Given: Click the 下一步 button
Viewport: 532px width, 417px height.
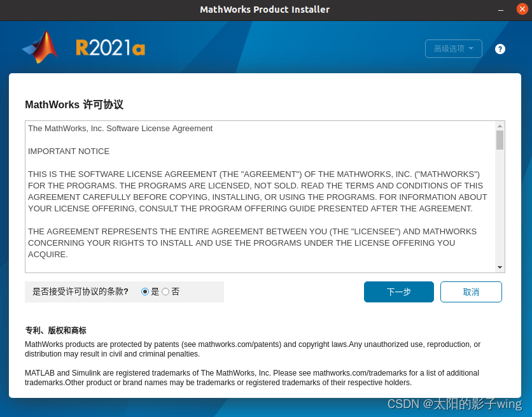Looking at the screenshot, I should tap(399, 292).
